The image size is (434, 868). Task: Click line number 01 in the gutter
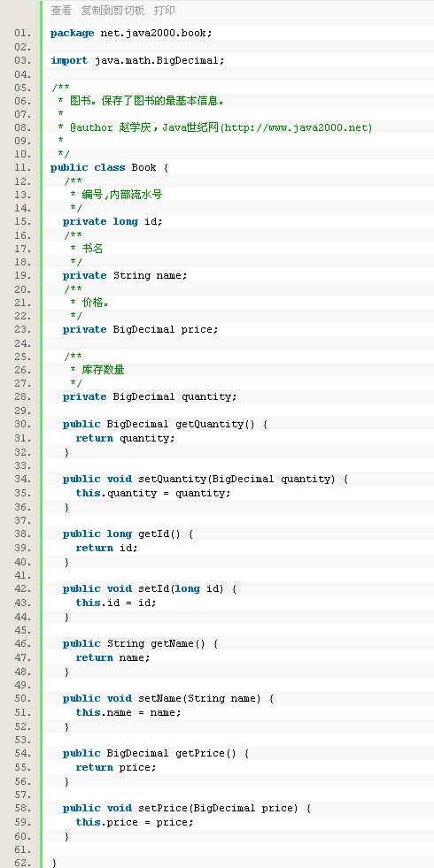pyautogui.click(x=23, y=34)
